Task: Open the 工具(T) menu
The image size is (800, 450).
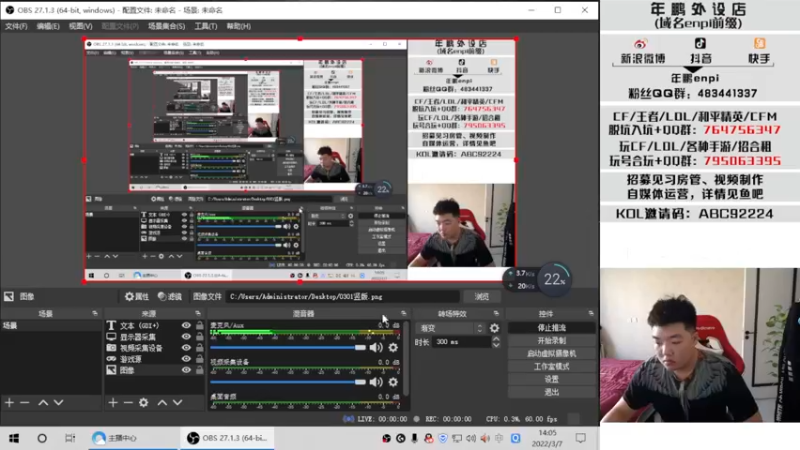Action: pos(206,26)
